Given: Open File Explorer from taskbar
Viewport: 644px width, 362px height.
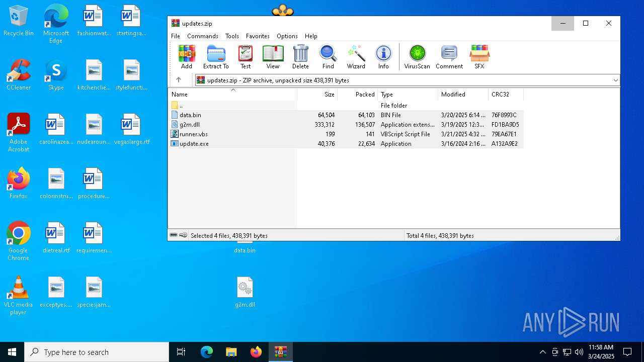Looking at the screenshot, I should tap(231, 352).
